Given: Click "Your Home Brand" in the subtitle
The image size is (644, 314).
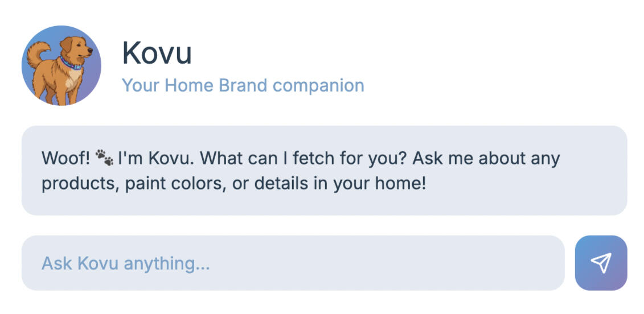Looking at the screenshot, I should coord(194,85).
